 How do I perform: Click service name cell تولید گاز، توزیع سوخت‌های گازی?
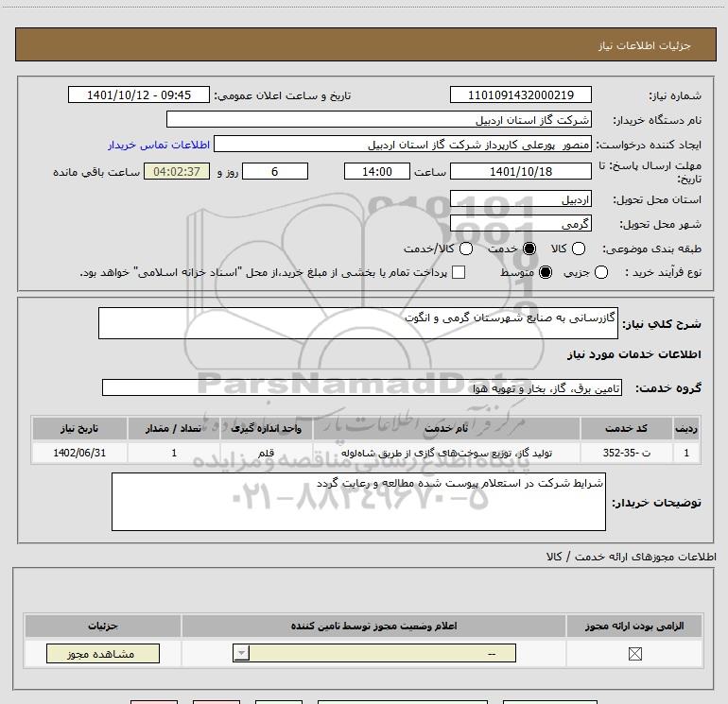tap(446, 453)
